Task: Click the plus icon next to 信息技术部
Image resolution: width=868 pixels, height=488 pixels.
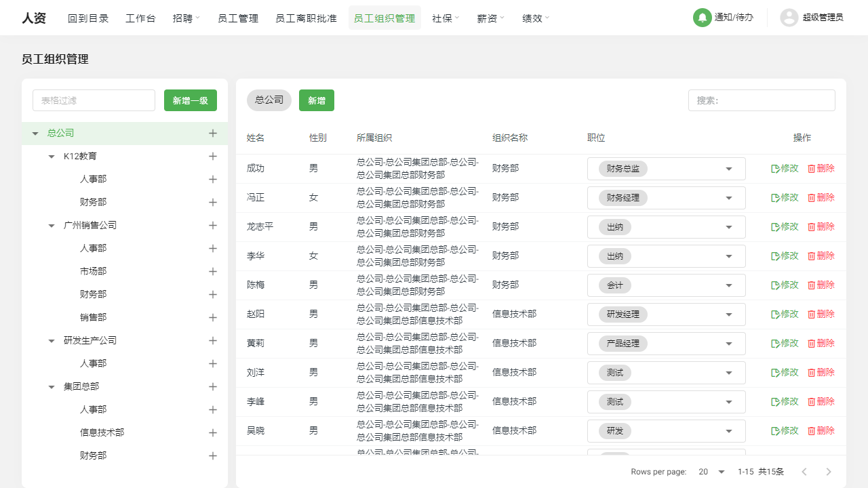Action: [213, 432]
